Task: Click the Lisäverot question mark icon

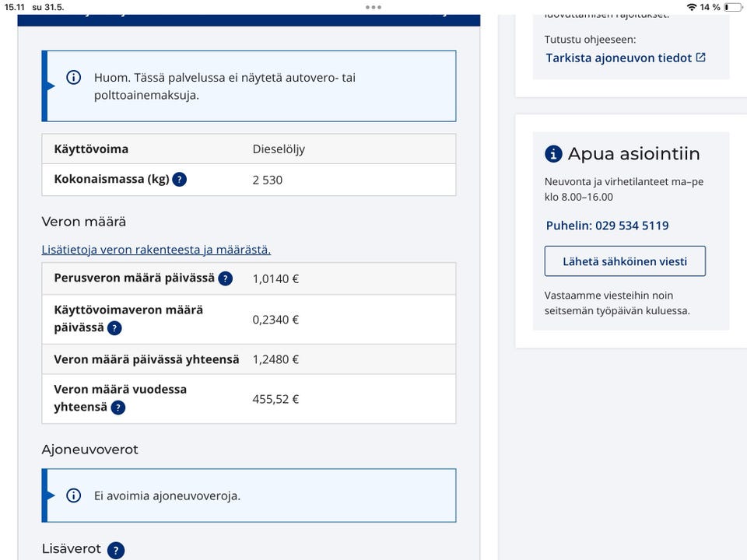Action: tap(116, 550)
